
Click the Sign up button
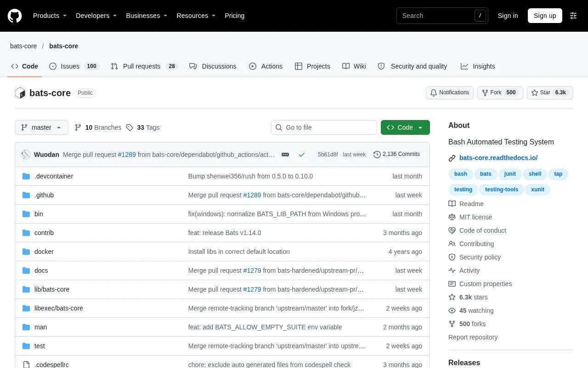pos(545,16)
